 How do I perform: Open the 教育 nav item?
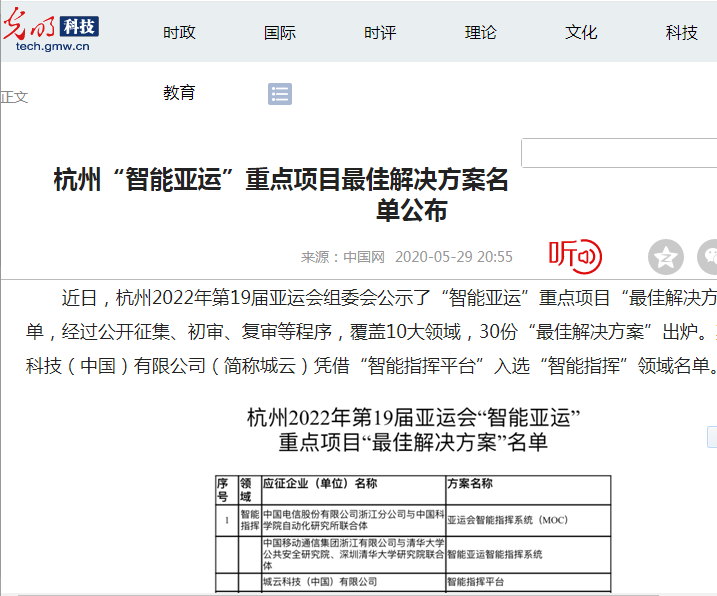(x=179, y=93)
